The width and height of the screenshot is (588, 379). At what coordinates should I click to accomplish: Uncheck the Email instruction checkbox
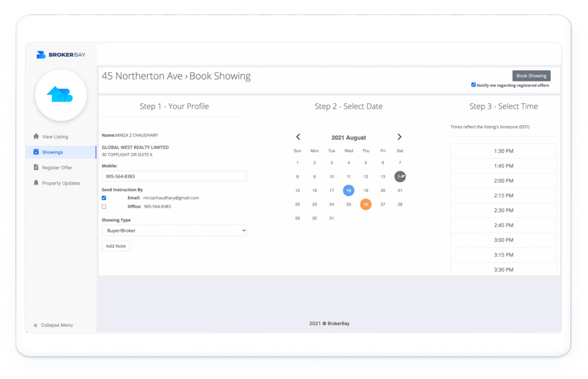tap(104, 198)
